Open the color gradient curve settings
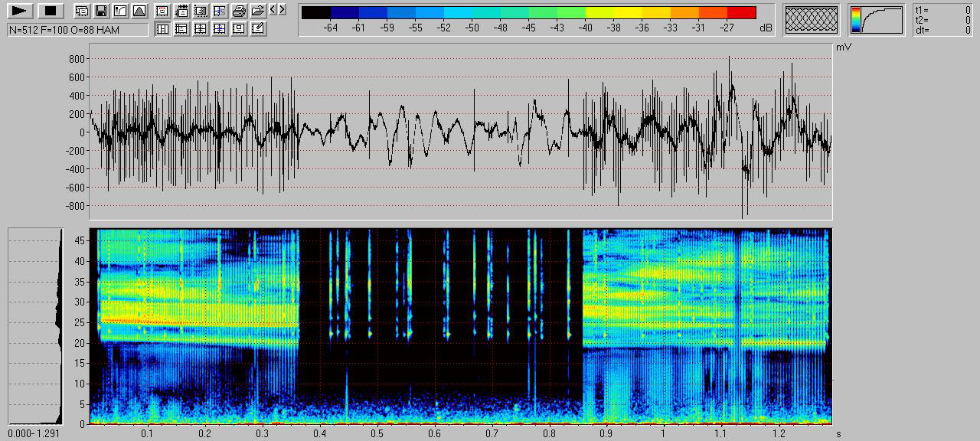 point(876,20)
